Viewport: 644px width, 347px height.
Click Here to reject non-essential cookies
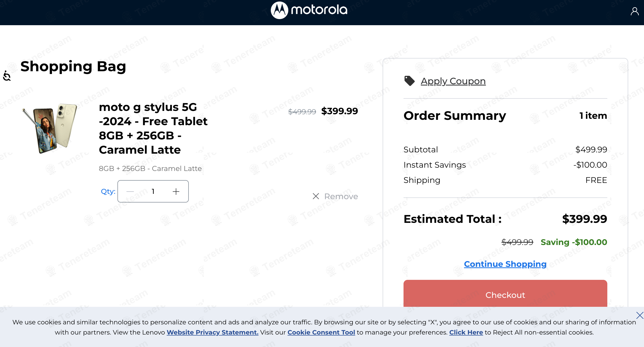click(466, 332)
